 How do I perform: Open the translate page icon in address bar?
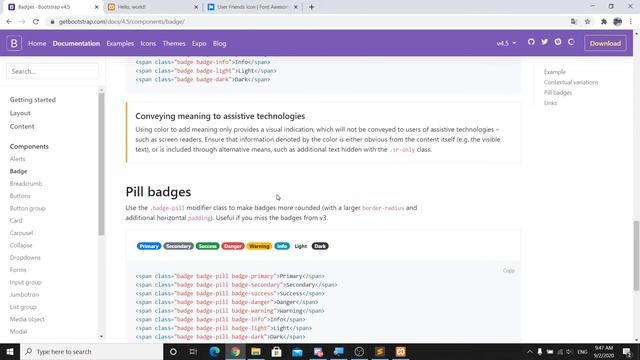574,22
